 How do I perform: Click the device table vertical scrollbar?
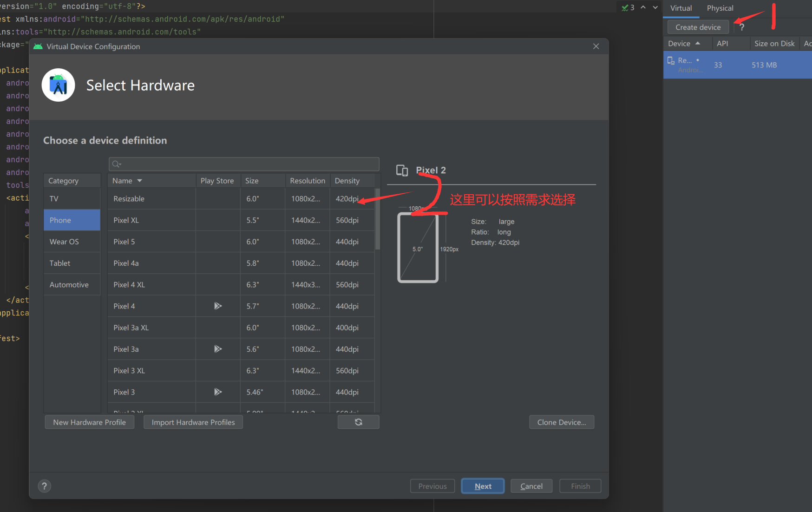(378, 219)
